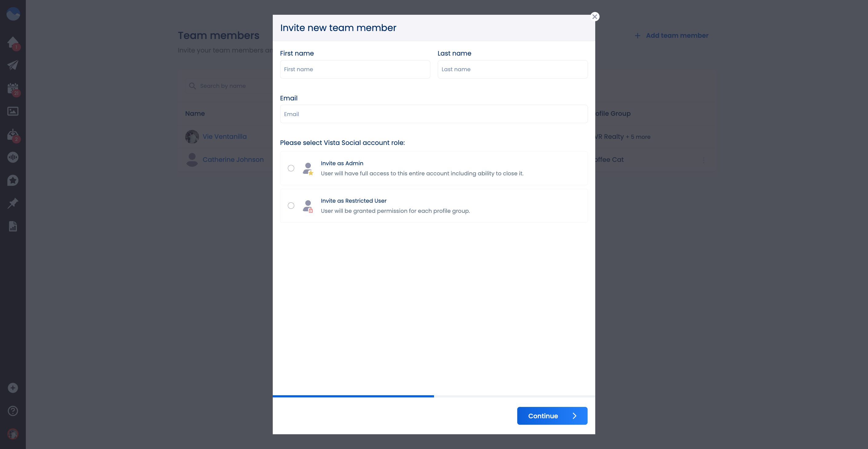
Task: Open Reviews via the star icon
Action: (x=13, y=180)
